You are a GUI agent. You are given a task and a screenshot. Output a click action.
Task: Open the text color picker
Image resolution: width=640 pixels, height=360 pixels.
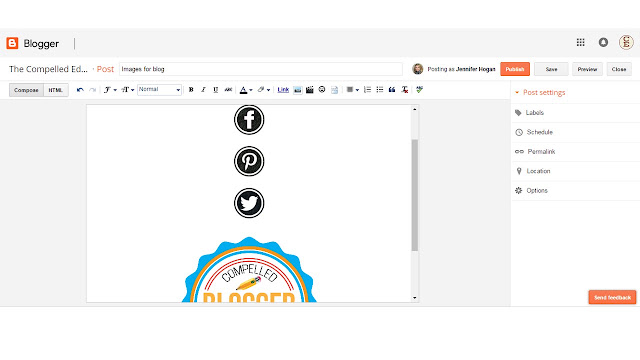coord(246,90)
